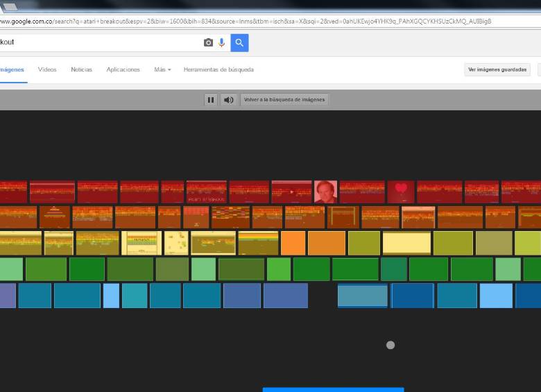541x392 pixels.
Task: Pause the Breakout game
Action: coord(210,100)
